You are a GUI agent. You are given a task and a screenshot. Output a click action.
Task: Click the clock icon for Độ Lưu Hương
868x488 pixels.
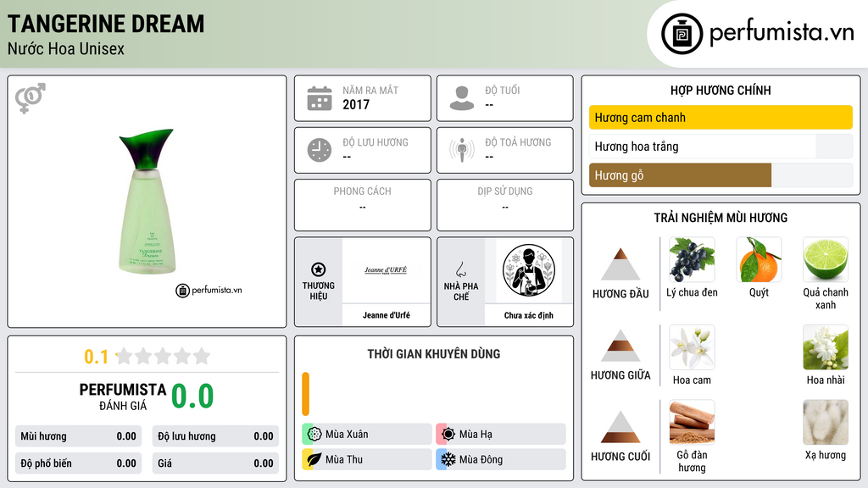click(x=320, y=150)
